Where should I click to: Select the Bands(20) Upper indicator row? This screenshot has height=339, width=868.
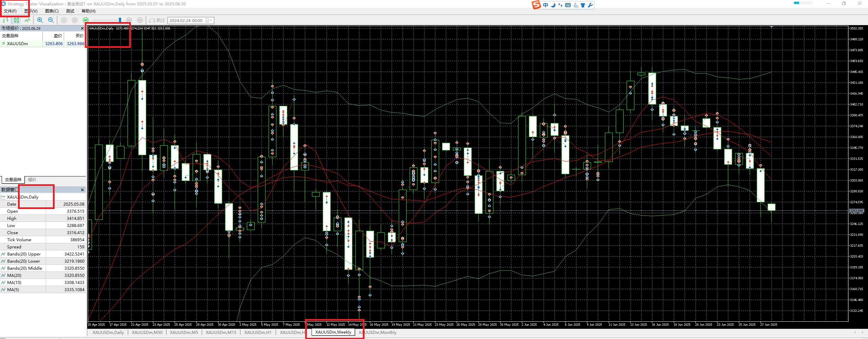tap(43, 254)
